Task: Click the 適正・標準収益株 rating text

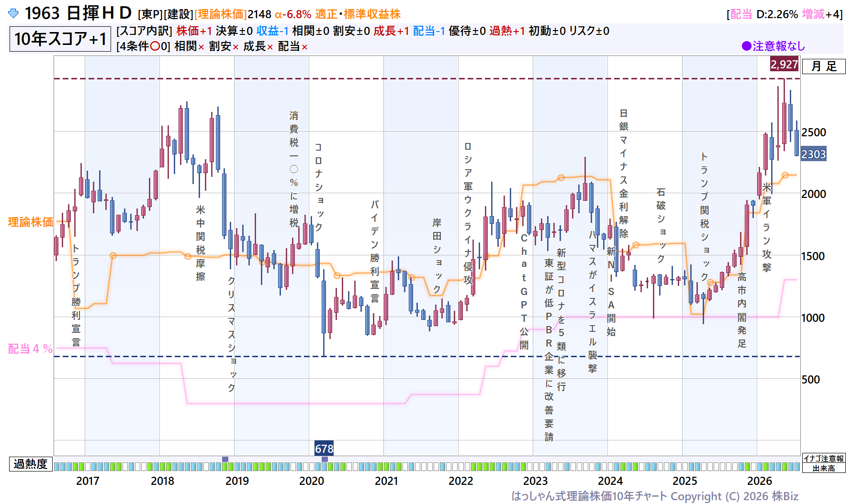Action: pos(358,14)
